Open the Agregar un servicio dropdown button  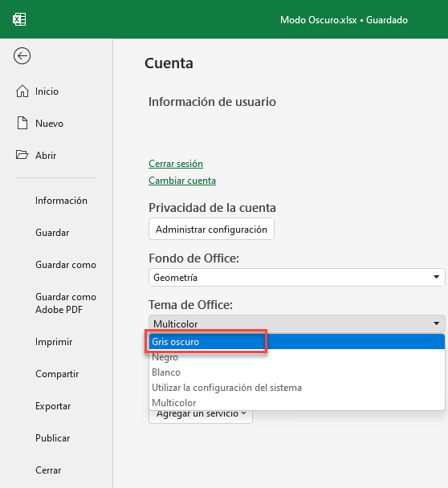click(201, 417)
